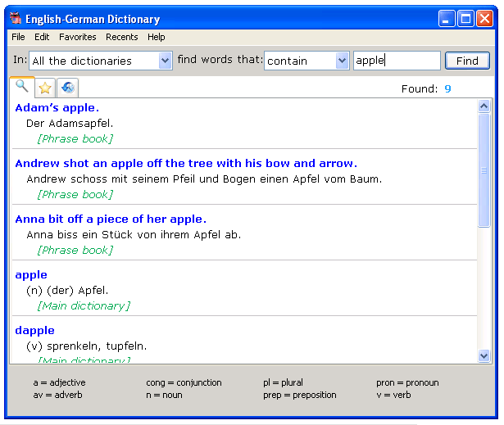
Task: Expand the 'All the dictionaries' dropdown
Action: click(x=165, y=61)
